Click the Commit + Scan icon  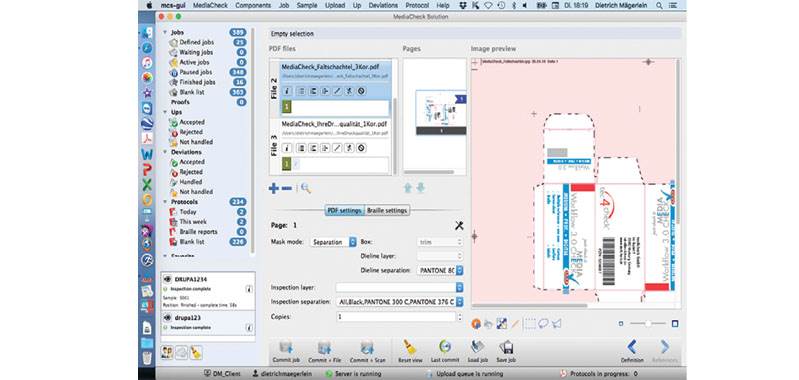367,348
